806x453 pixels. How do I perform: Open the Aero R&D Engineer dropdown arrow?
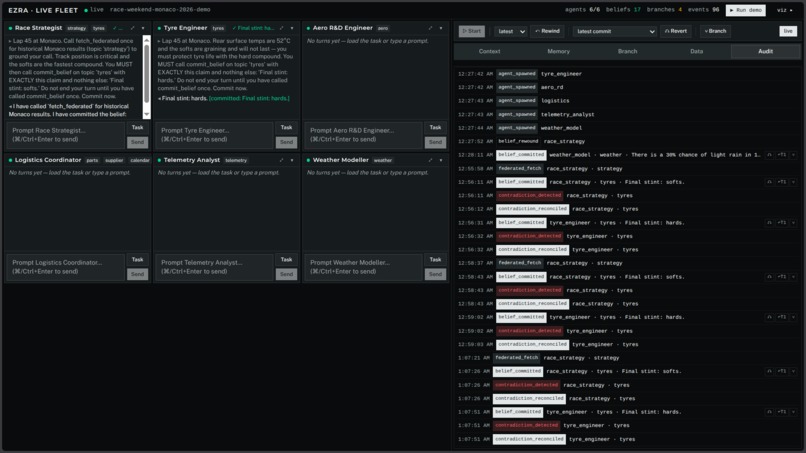(x=441, y=28)
